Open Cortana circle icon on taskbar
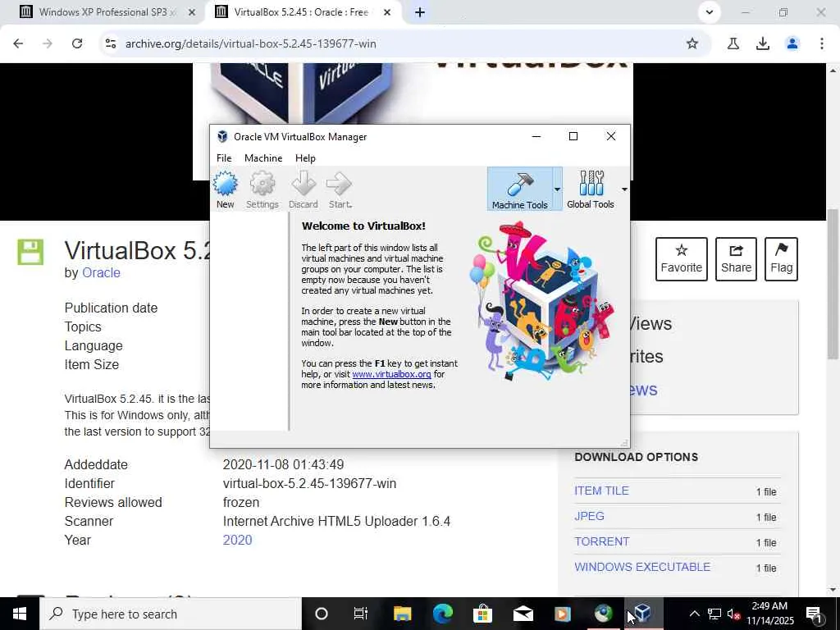 322,614
